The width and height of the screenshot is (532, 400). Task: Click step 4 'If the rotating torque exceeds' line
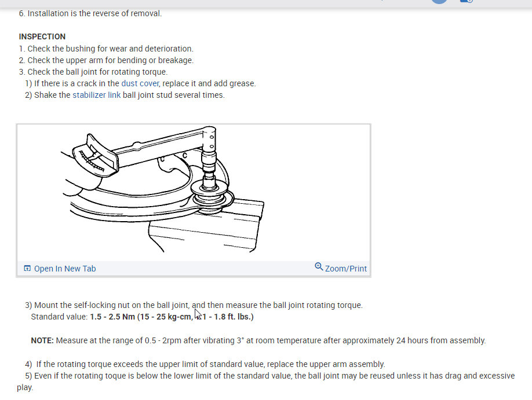point(205,364)
